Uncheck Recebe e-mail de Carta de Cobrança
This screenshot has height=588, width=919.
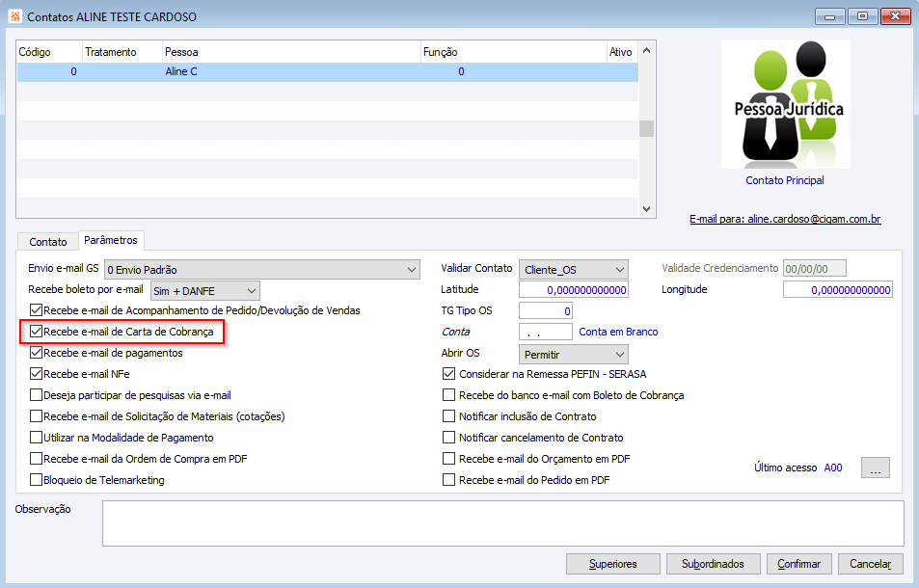pyautogui.click(x=37, y=332)
